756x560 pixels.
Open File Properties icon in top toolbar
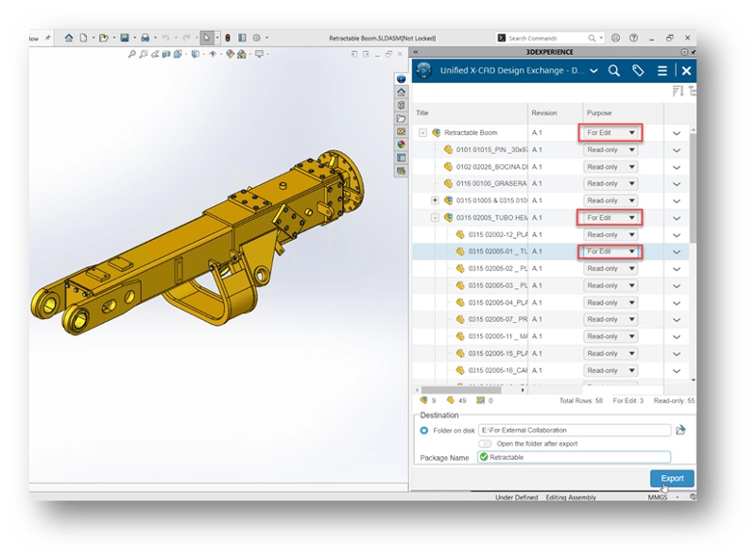pyautogui.click(x=242, y=38)
